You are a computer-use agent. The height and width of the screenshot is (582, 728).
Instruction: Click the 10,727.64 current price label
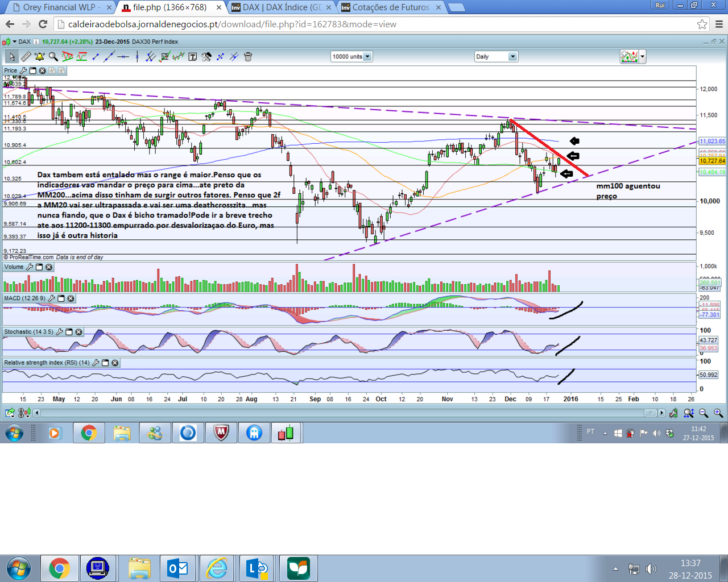tap(713, 161)
